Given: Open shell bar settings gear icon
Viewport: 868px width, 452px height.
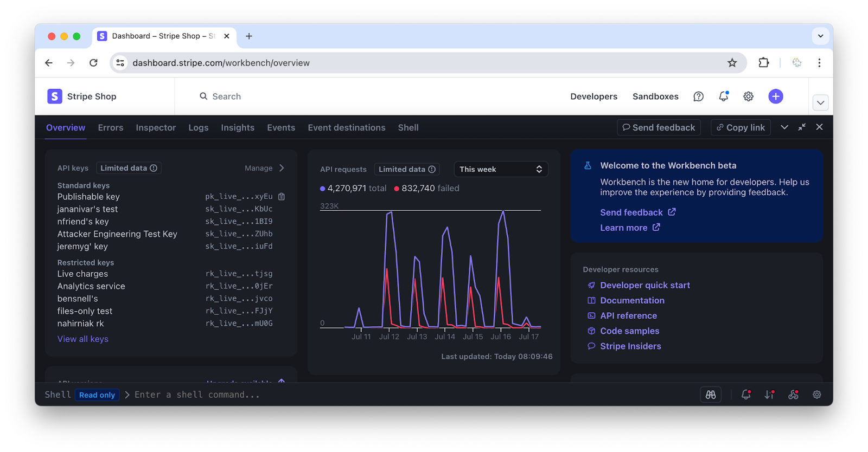Looking at the screenshot, I should [816, 395].
